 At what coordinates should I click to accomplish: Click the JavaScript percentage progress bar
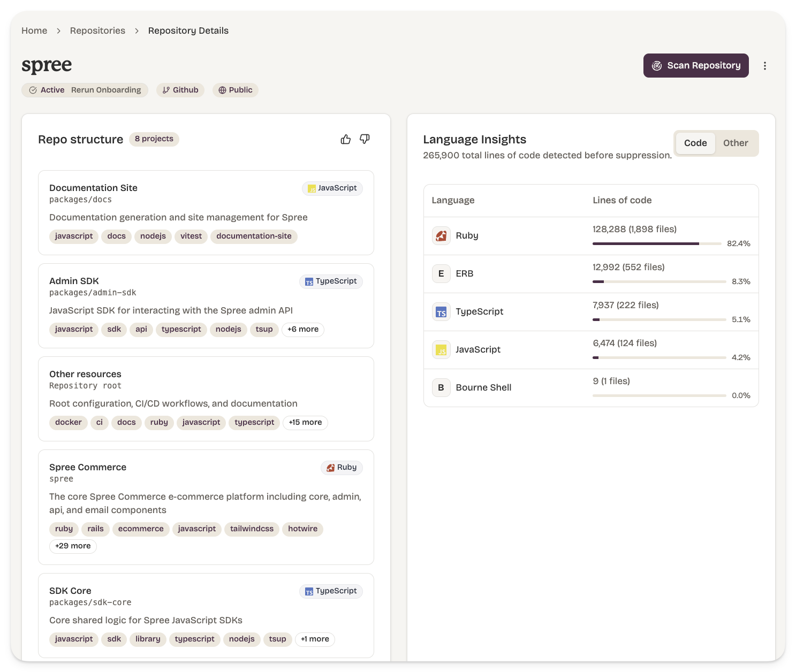(659, 357)
